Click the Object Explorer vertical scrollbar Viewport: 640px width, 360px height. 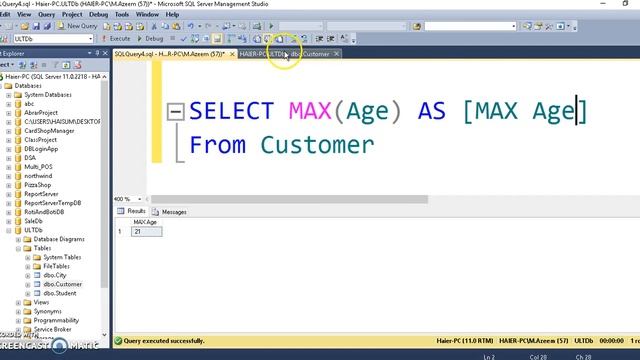[104, 184]
